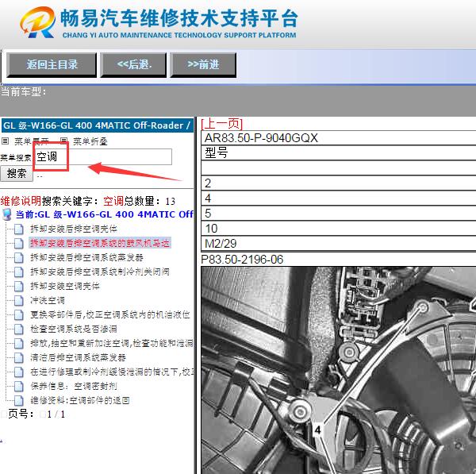Click the M2/29 table cell
The width and height of the screenshot is (476, 474).
pyautogui.click(x=339, y=244)
